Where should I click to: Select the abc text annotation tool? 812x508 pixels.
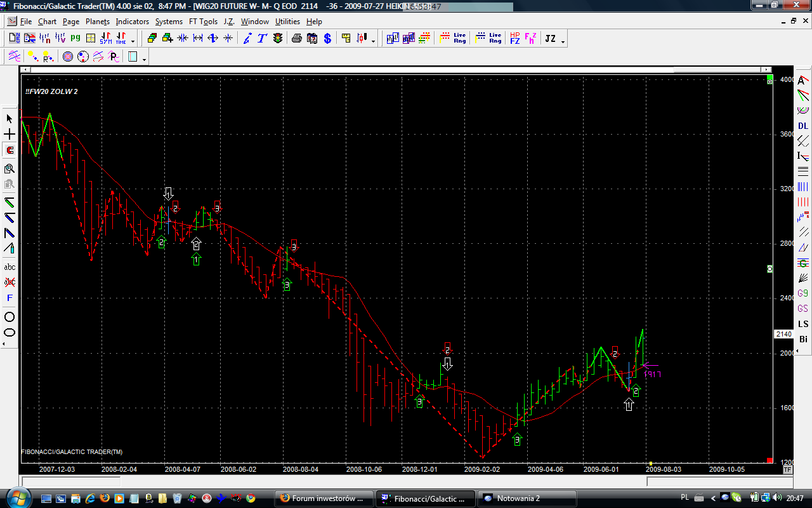(x=10, y=267)
